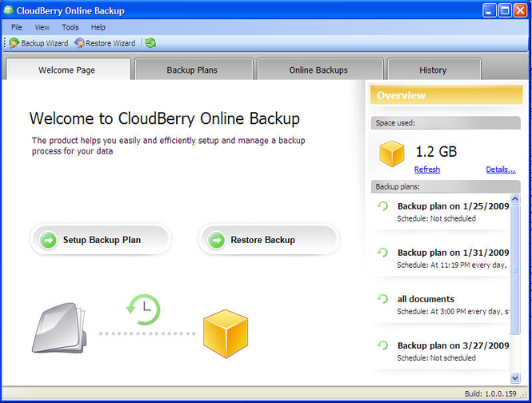This screenshot has width=532, height=403.
Task: Open the File menu
Action: [x=17, y=27]
